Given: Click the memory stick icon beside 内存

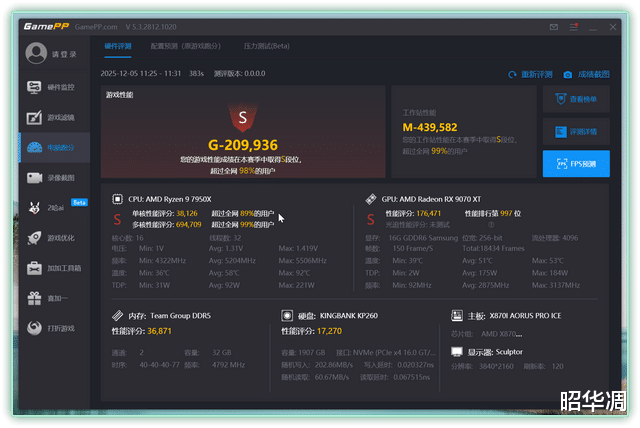Looking at the screenshot, I should [118, 315].
